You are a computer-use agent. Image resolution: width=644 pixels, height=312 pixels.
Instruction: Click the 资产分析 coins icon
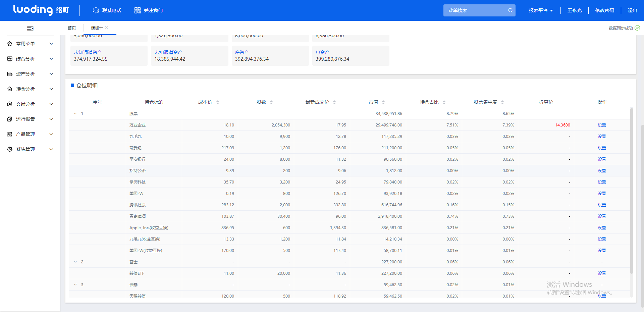coord(10,74)
